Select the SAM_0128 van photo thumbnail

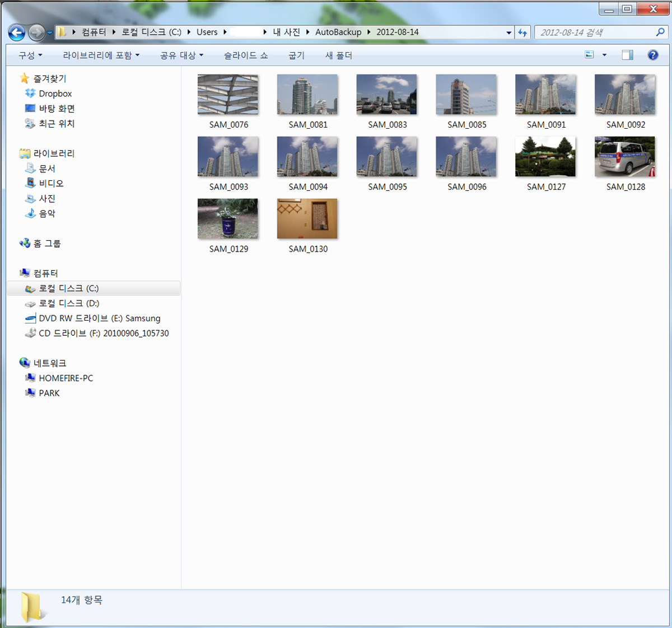(625, 157)
